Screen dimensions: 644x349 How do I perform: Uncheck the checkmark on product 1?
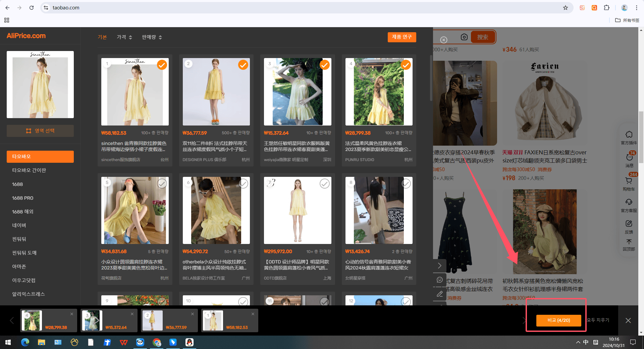[x=162, y=65]
